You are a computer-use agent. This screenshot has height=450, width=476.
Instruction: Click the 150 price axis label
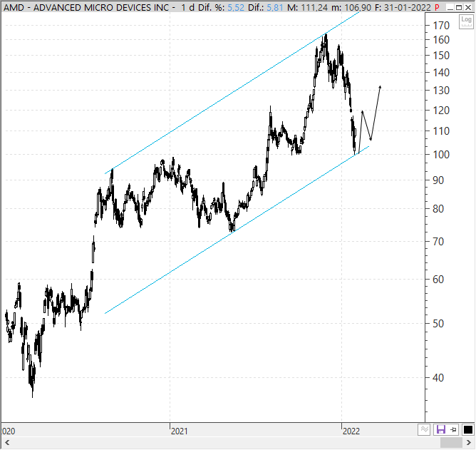pyautogui.click(x=441, y=56)
